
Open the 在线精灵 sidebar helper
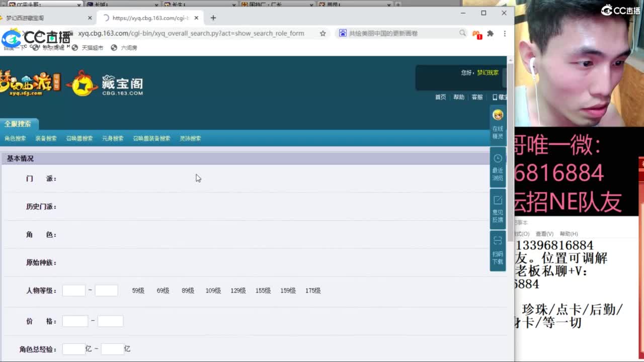tap(498, 125)
